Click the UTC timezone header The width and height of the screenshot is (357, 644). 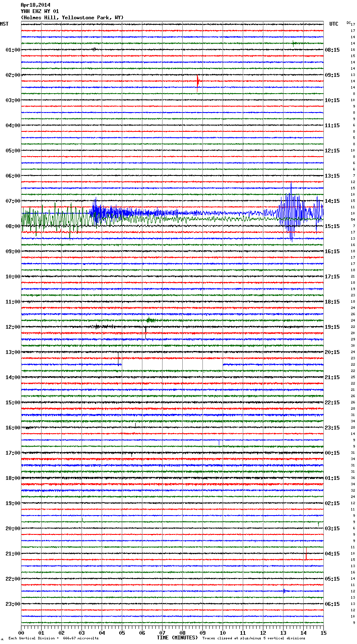[x=333, y=24]
